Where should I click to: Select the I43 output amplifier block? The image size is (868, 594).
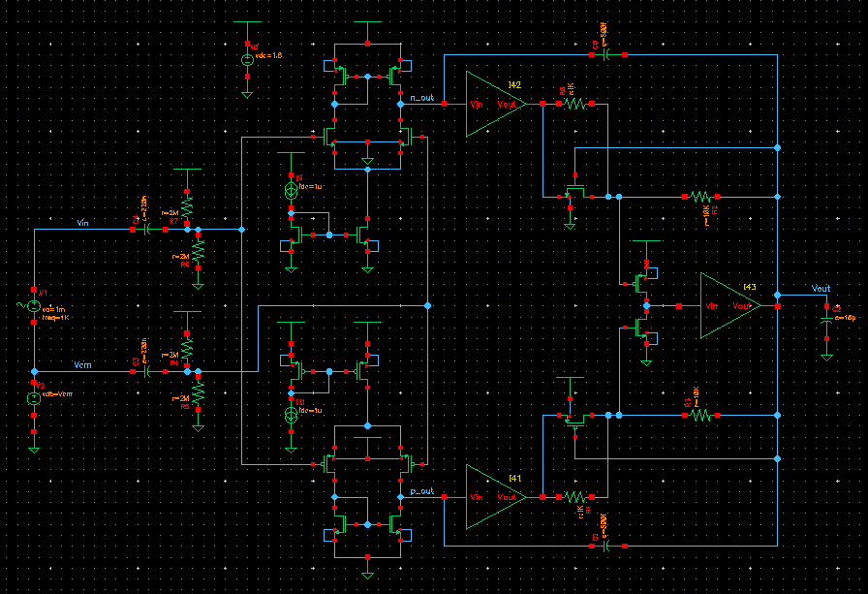click(728, 305)
